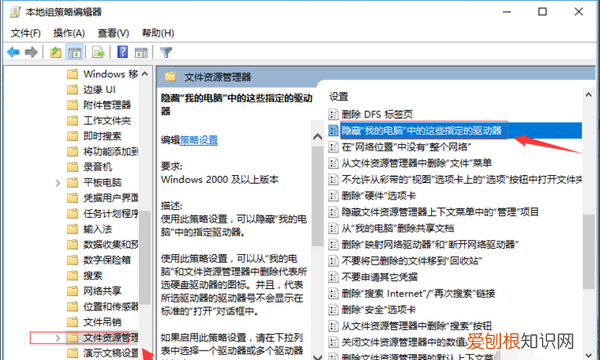Toggle the Show/Hide action pane icon
The width and height of the screenshot is (600, 360).
point(141,52)
